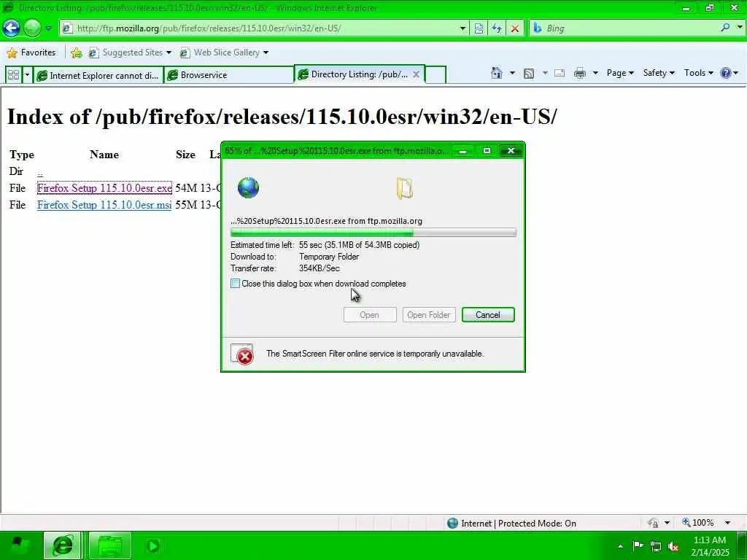Screen dimensions: 747x560
Task: Click Cancel in download dialog
Action: coord(488,315)
